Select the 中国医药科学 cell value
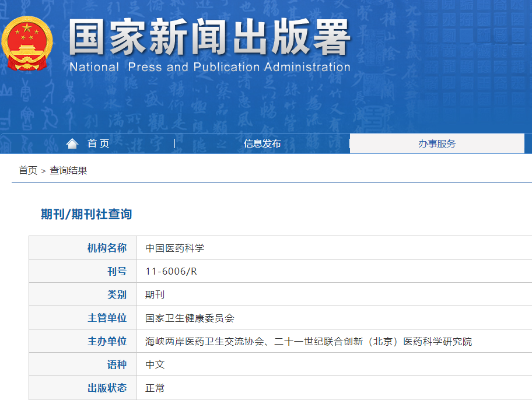This screenshot has height=400, width=532. (x=175, y=248)
